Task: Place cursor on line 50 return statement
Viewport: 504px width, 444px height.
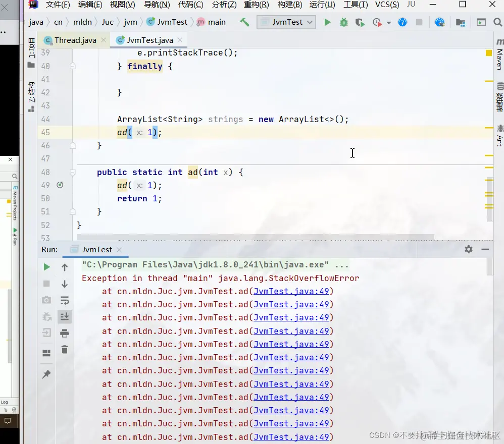Action: 139,199
